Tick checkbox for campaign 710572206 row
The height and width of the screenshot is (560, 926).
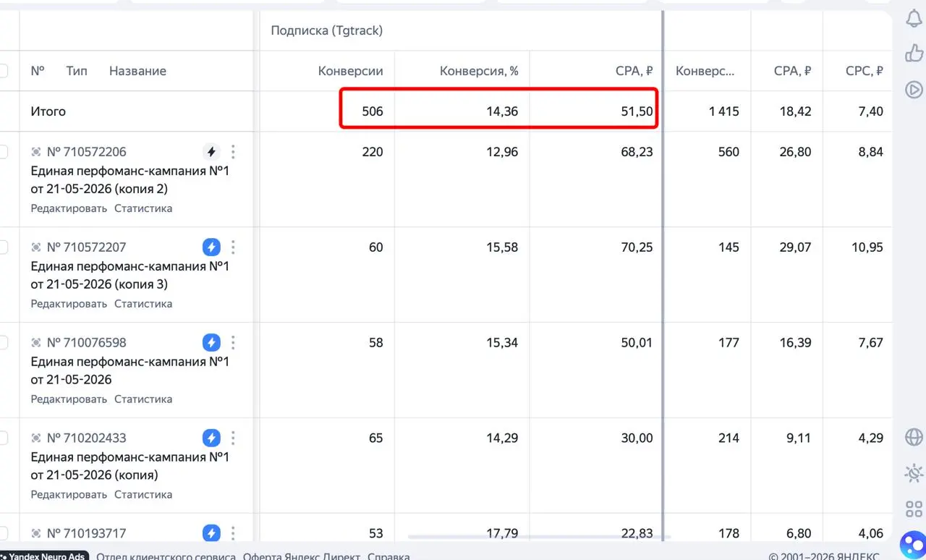3,152
